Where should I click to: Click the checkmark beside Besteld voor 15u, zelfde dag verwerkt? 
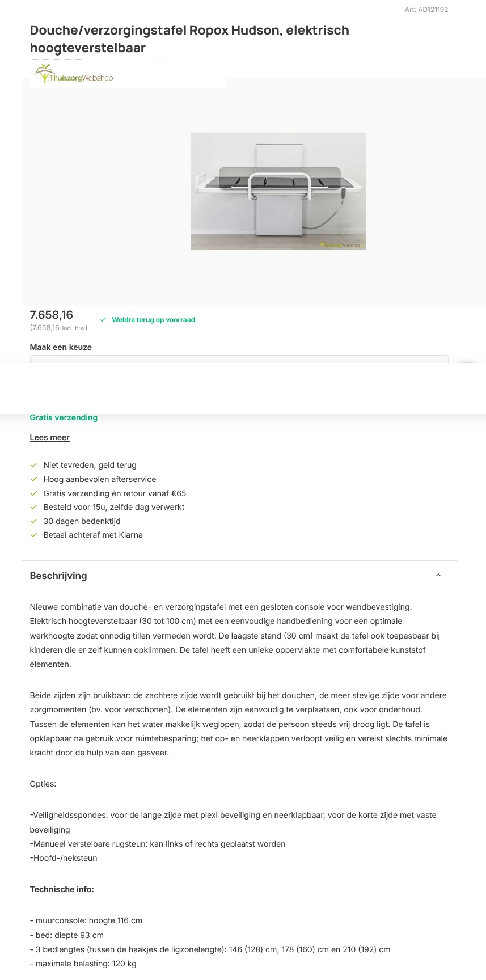coord(33,506)
